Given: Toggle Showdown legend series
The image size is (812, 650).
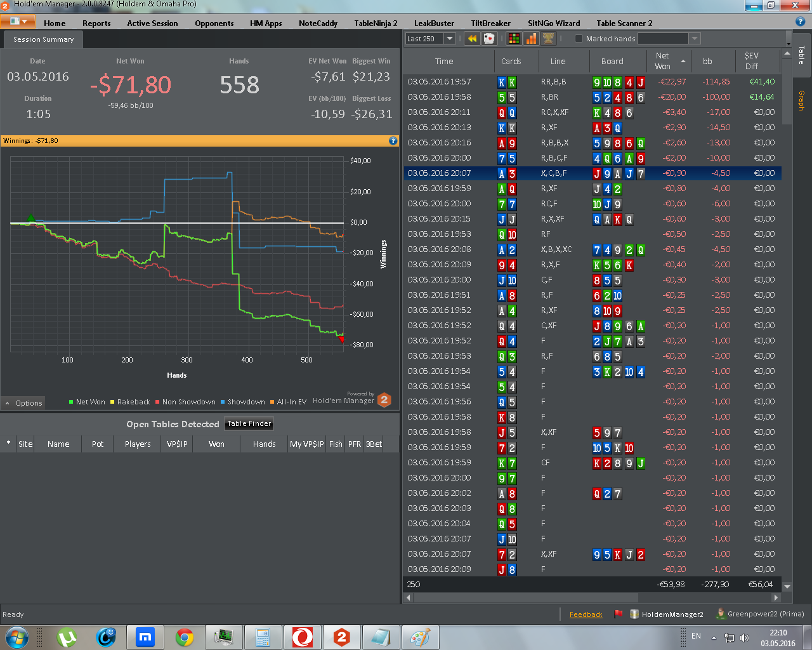Looking at the screenshot, I should (243, 402).
